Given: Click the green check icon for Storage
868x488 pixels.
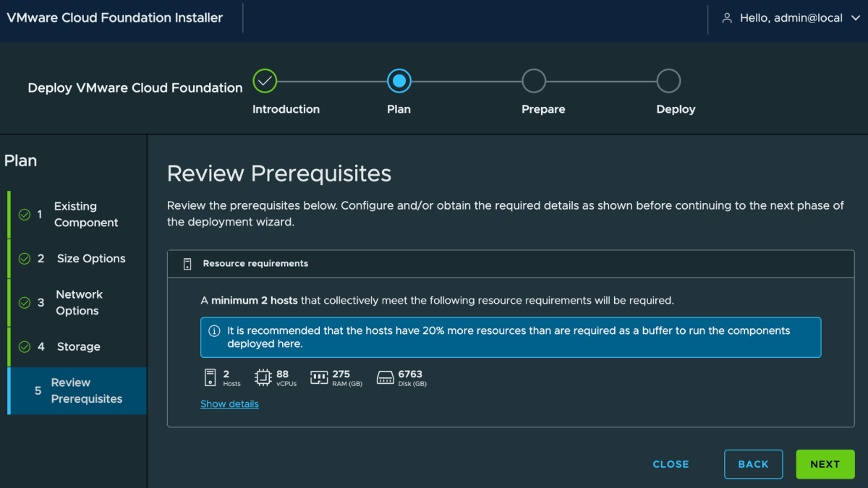Looking at the screenshot, I should (x=25, y=347).
